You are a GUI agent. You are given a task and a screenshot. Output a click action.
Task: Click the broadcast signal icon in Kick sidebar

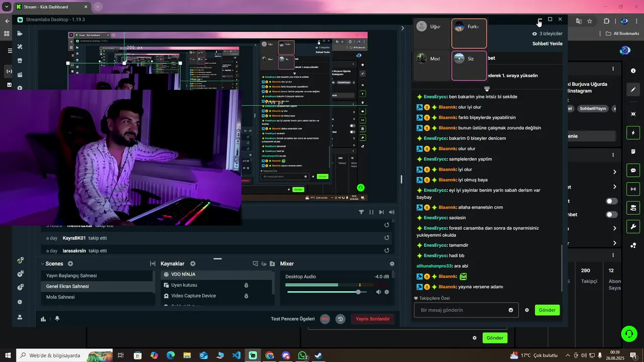click(x=633, y=189)
